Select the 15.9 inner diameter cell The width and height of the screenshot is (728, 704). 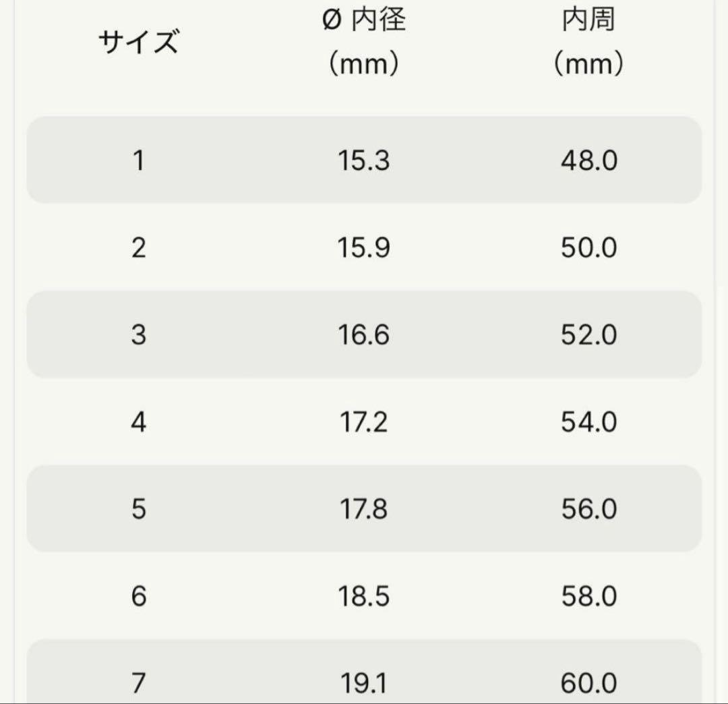pos(364,248)
